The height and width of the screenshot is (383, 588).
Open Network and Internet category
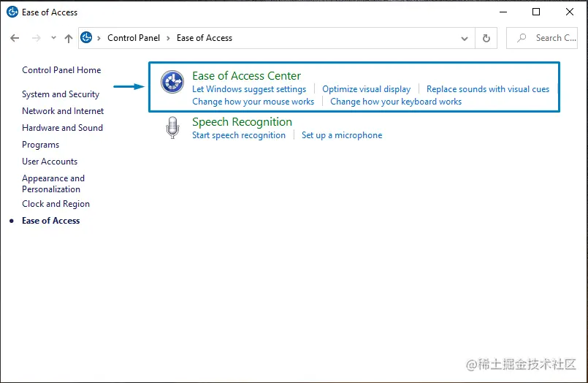[63, 111]
